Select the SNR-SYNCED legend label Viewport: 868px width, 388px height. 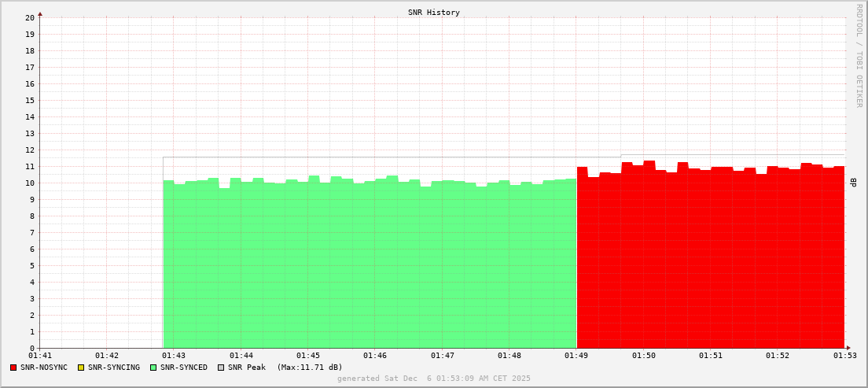point(184,368)
